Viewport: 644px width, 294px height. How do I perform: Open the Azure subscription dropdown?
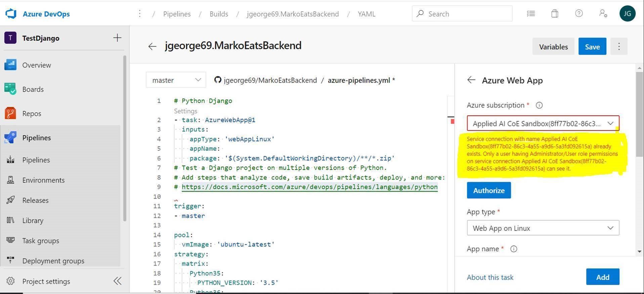543,123
